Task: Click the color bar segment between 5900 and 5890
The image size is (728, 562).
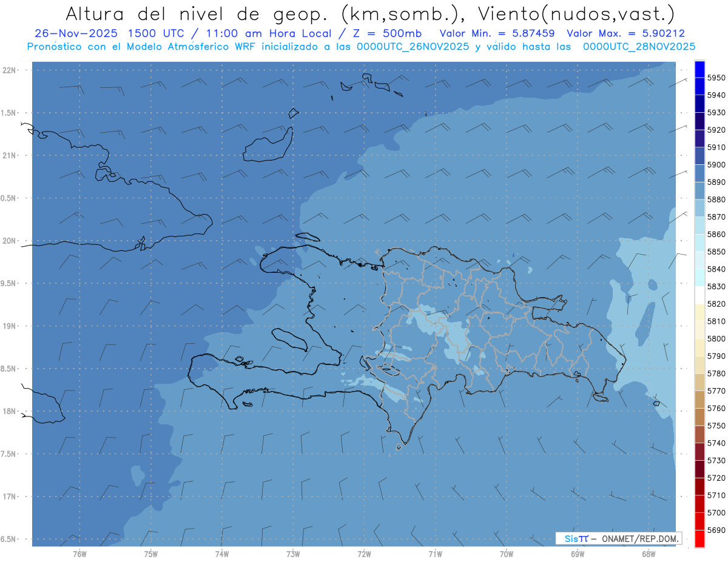Action: [699, 173]
